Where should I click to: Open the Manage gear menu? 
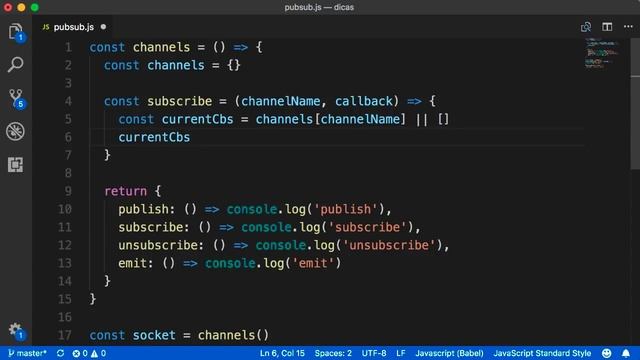(16, 330)
